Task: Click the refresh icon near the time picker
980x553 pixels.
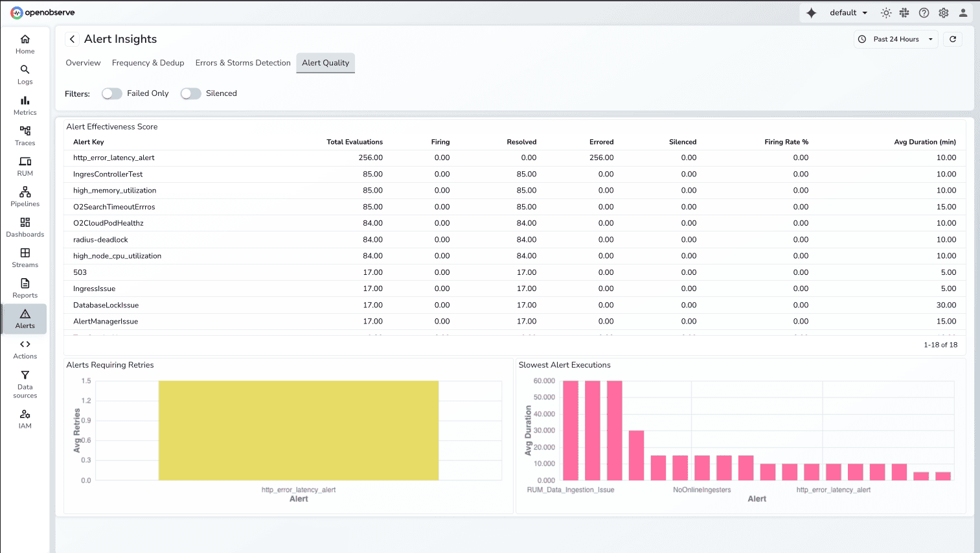Action: pos(952,39)
